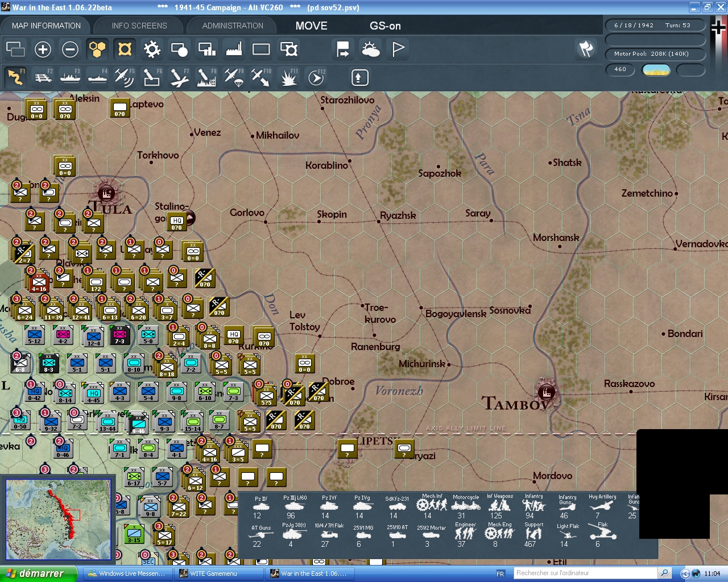Launch an airdrop mission with F9 icon

pyautogui.click(x=235, y=77)
